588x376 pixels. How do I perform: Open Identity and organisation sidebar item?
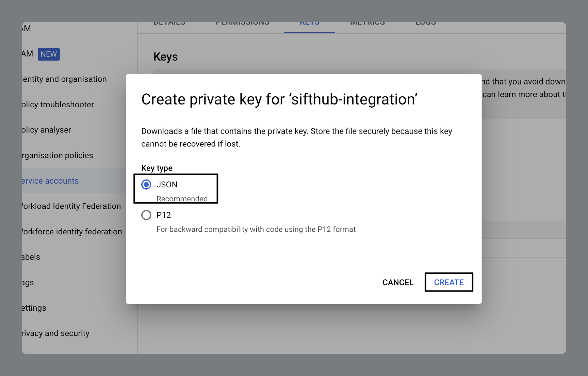pyautogui.click(x=64, y=79)
